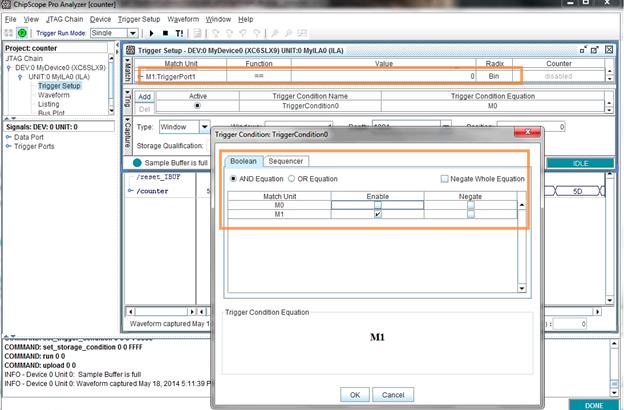Click Cancel in Trigger Condition dialog
624x410 pixels.
coord(393,395)
